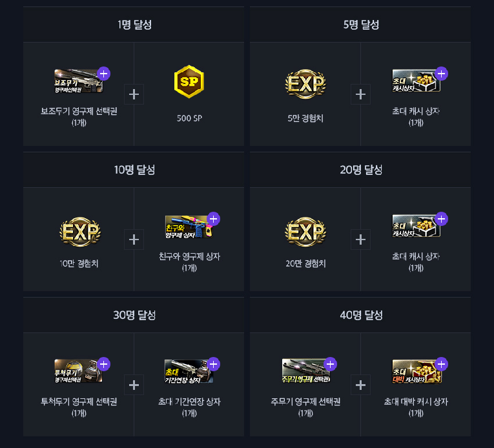Select the 40명 달성 header
Image resolution: width=494 pixels, height=448 pixels.
360,315
